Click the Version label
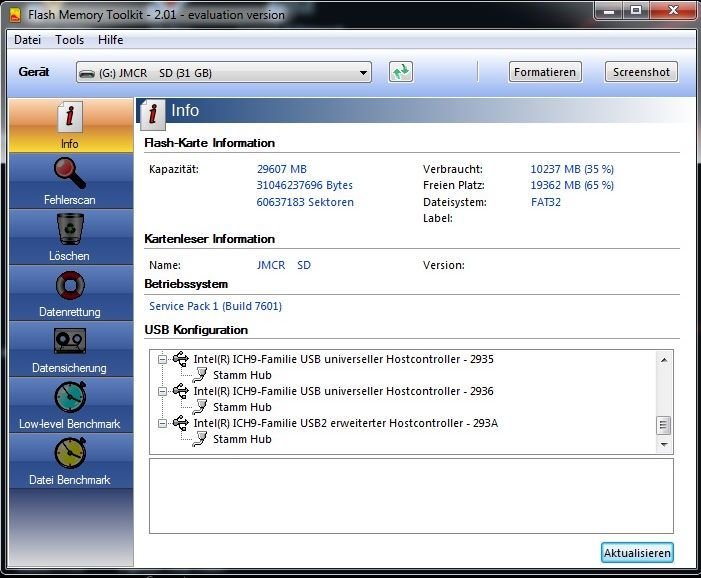The height and width of the screenshot is (578, 701). (x=444, y=265)
